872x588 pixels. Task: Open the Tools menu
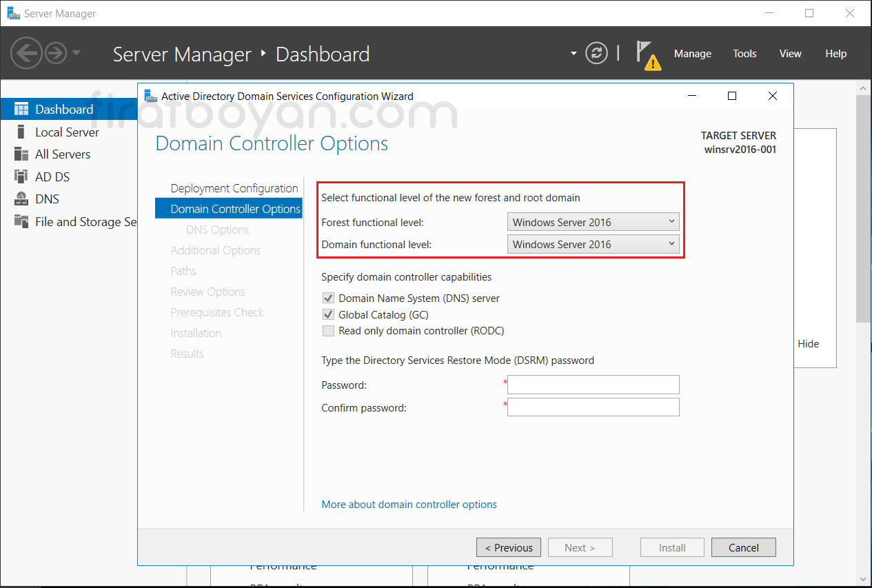point(744,54)
